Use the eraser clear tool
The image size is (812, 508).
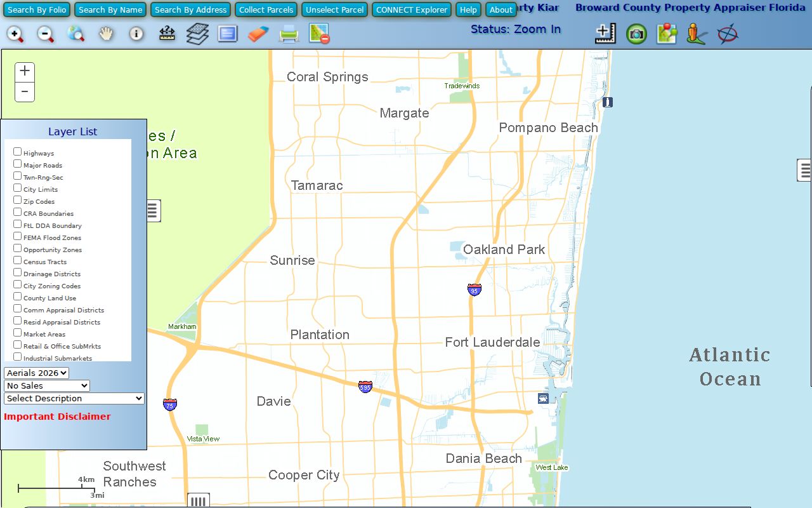click(258, 34)
